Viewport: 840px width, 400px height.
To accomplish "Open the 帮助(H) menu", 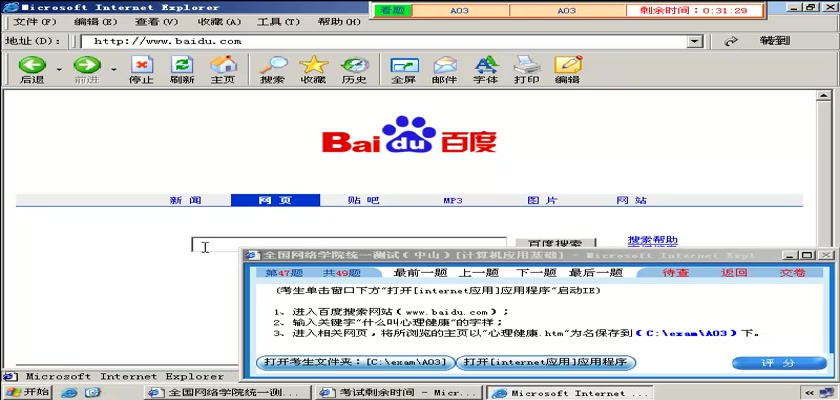I will click(340, 22).
